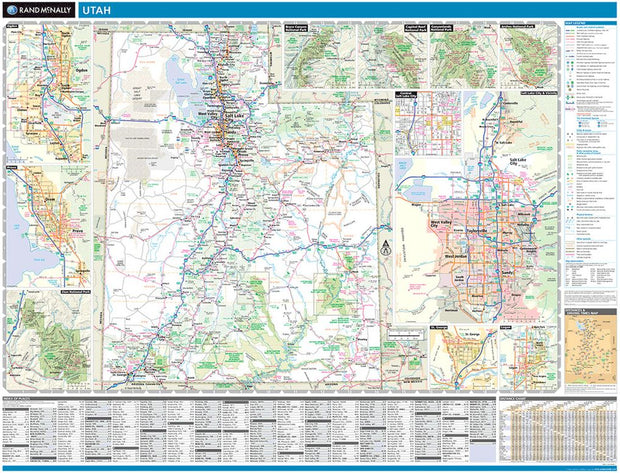
Task: Click the Centerville label in the vicinity inset
Action: 511,104
